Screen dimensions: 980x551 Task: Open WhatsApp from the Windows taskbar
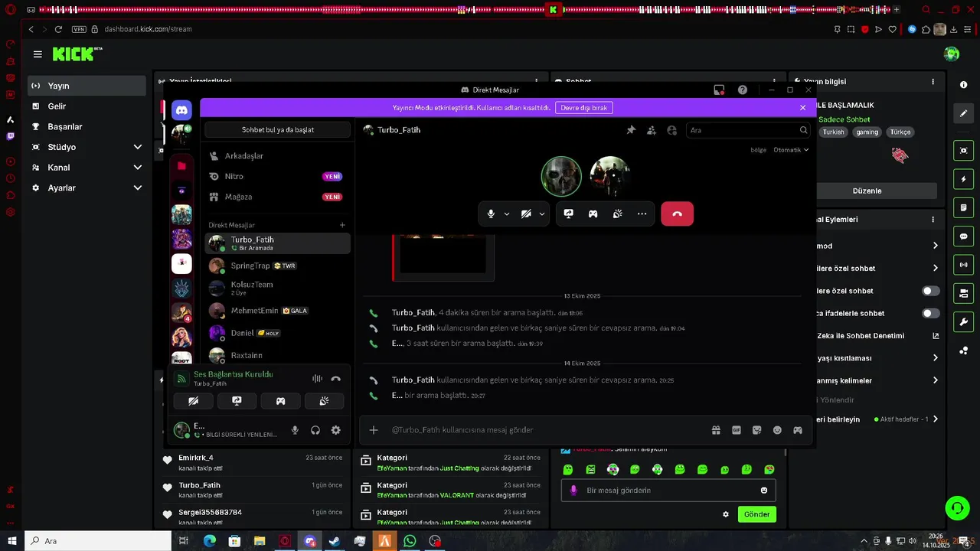[410, 541]
